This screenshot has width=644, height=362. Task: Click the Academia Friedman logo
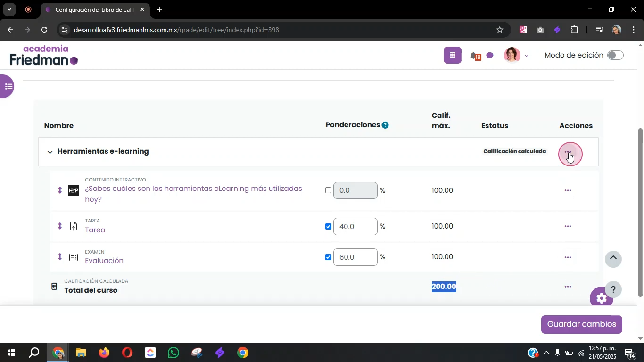[44, 55]
